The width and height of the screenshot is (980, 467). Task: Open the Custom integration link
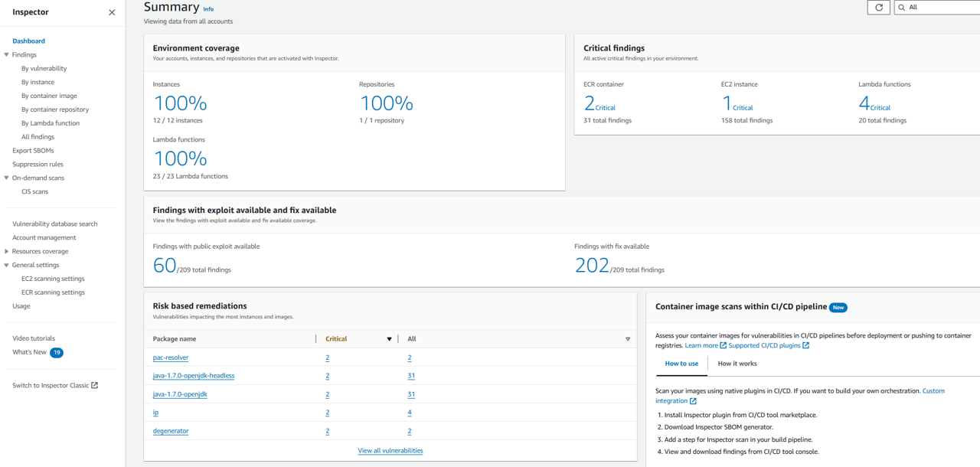(x=933, y=390)
